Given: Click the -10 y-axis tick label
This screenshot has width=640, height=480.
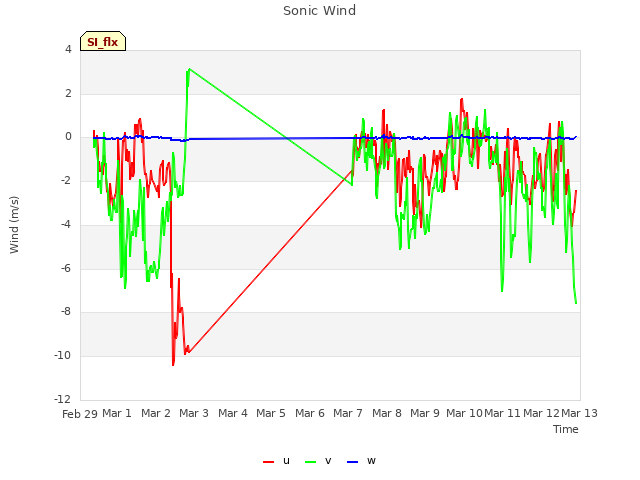Looking at the screenshot, I should click(x=63, y=355).
